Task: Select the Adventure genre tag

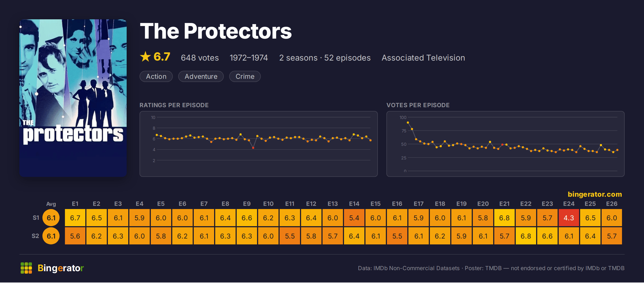Action: click(201, 76)
